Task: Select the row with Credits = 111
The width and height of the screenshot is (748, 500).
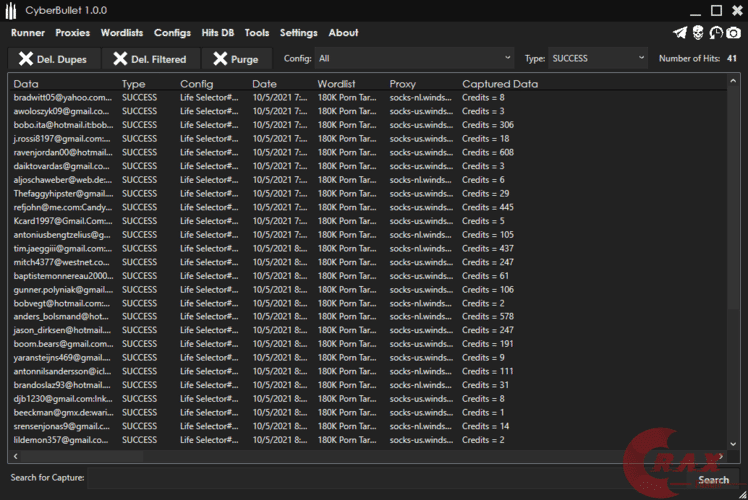Action: [367, 372]
